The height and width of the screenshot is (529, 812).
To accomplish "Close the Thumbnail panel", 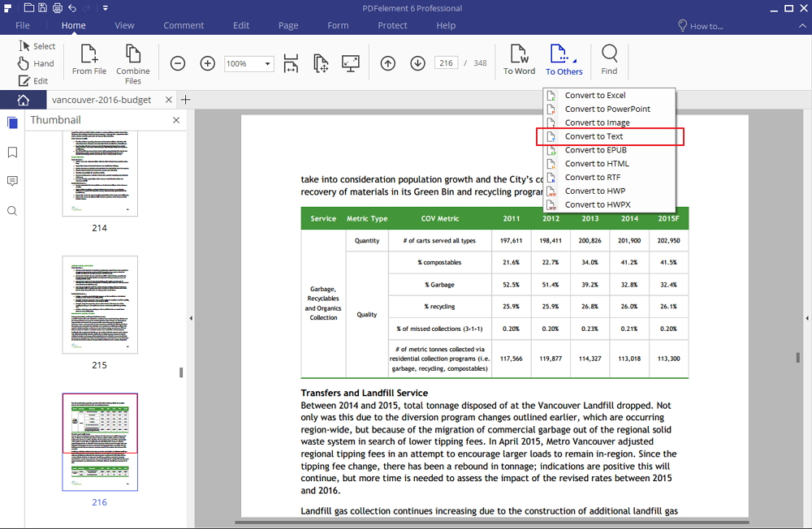I will (x=176, y=119).
